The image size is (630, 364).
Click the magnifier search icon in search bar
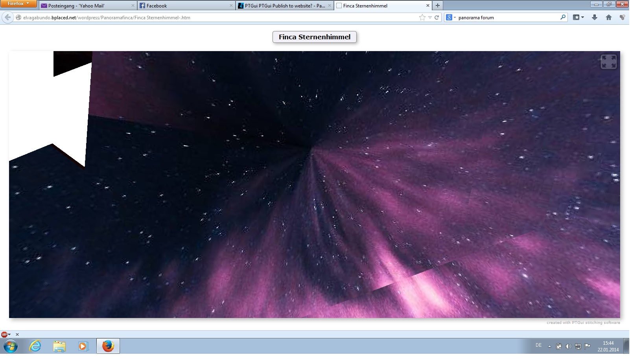coord(563,17)
